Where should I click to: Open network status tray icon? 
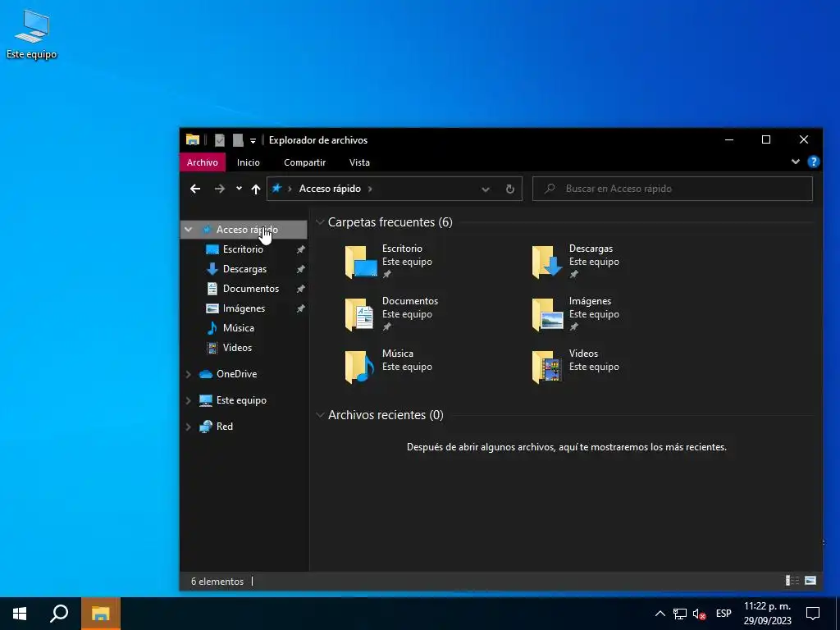(x=680, y=614)
